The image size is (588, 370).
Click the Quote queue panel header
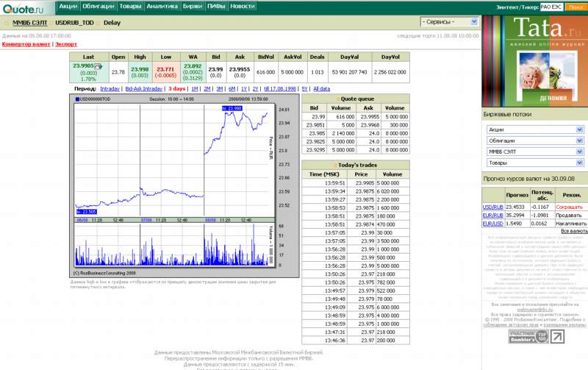tap(356, 99)
